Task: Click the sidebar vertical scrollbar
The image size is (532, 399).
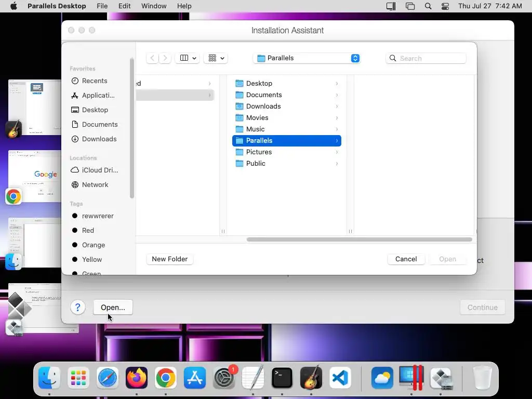Action: 131,128
